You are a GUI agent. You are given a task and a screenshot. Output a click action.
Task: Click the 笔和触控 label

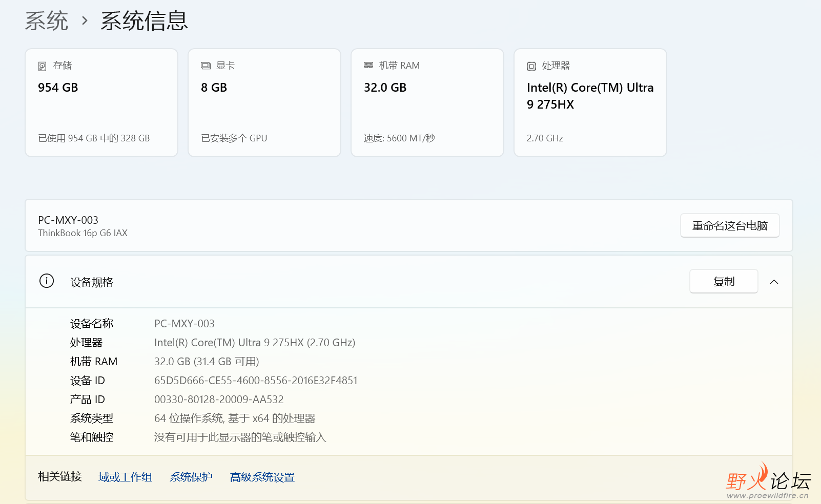tap(92, 437)
